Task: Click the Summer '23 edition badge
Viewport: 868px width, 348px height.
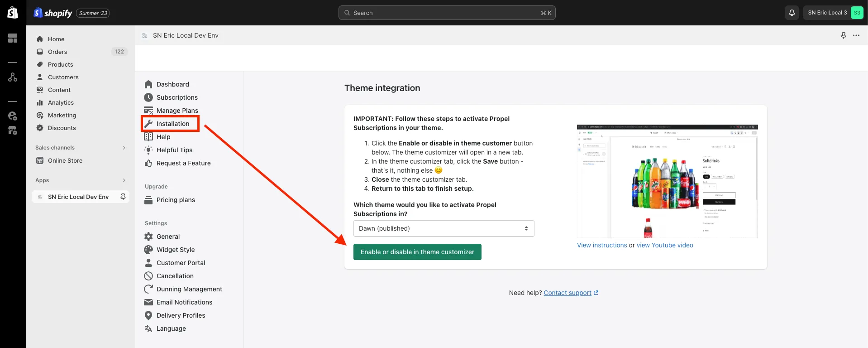Action: pyautogui.click(x=93, y=13)
